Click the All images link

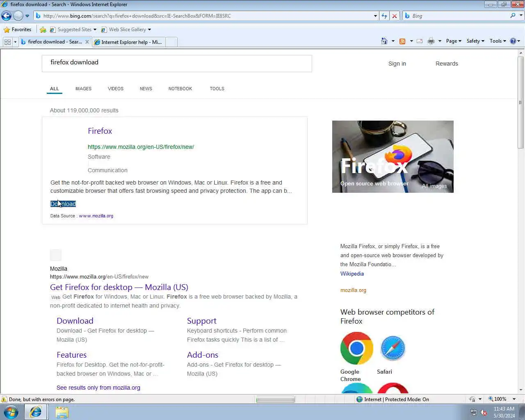pos(434,186)
